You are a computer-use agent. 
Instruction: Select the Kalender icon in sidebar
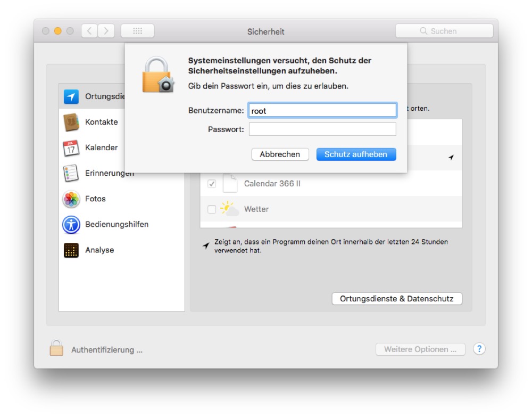point(71,148)
